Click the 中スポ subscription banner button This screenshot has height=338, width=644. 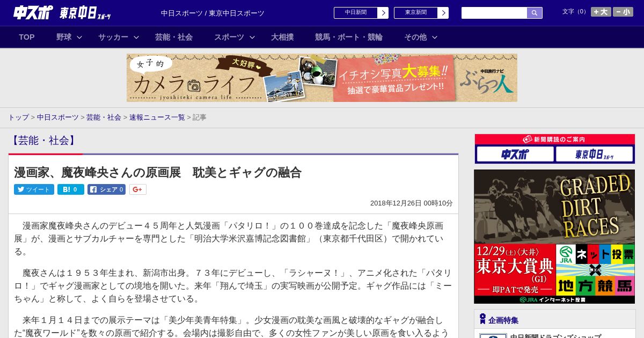coord(515,155)
